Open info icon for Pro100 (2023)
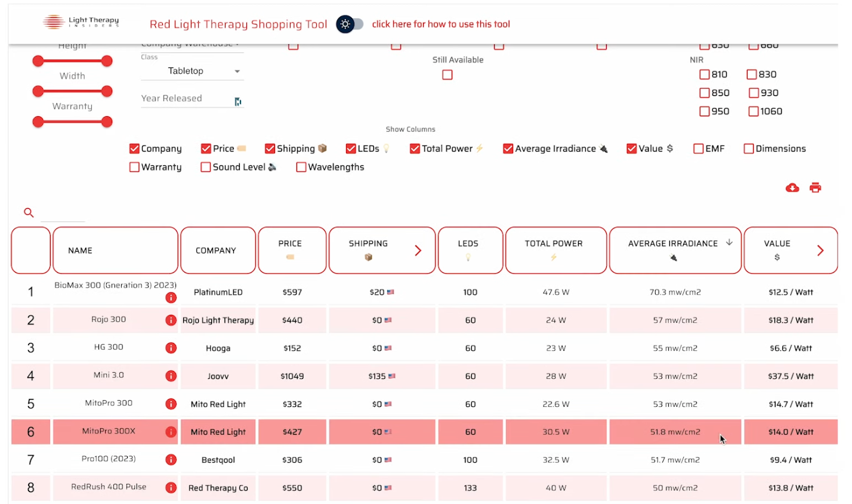 click(171, 460)
